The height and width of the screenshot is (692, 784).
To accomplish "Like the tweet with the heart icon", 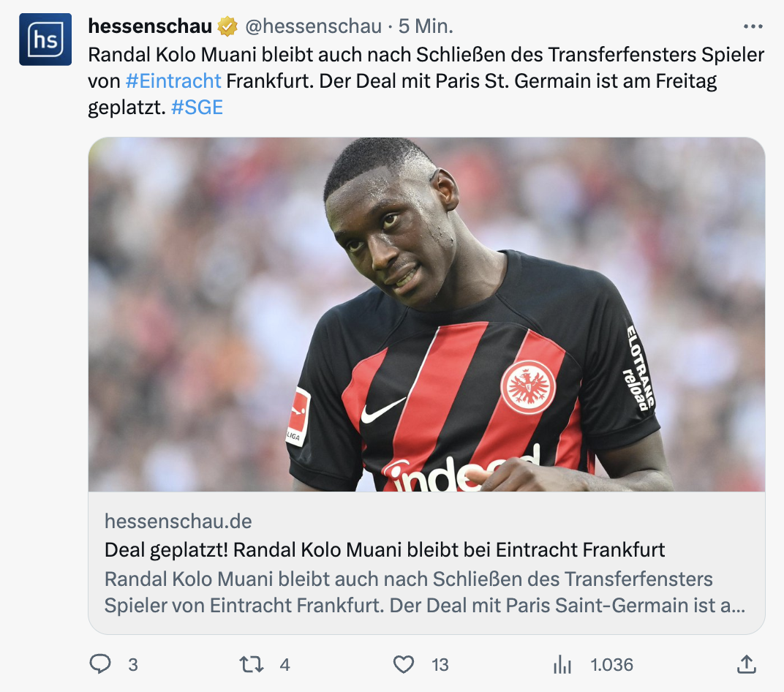I will point(404,664).
